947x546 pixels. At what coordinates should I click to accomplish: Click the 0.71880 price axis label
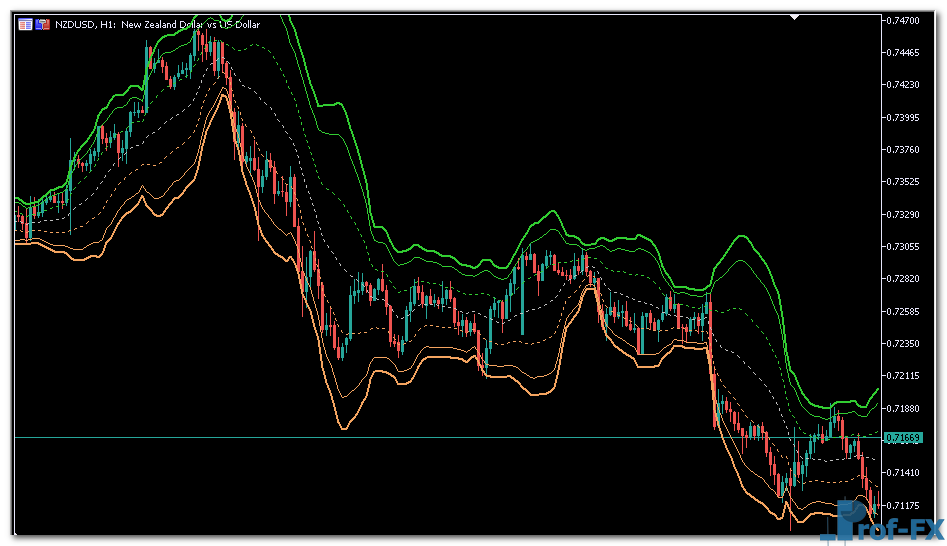coord(904,408)
